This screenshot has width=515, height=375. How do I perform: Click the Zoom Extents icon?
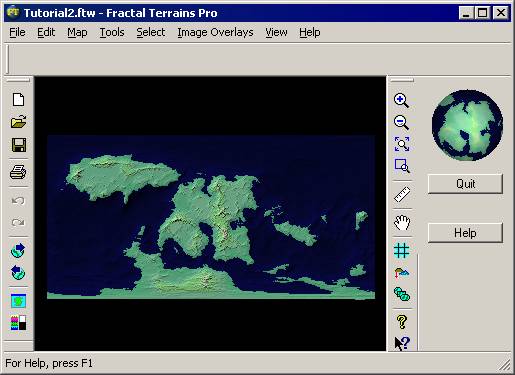(402, 144)
